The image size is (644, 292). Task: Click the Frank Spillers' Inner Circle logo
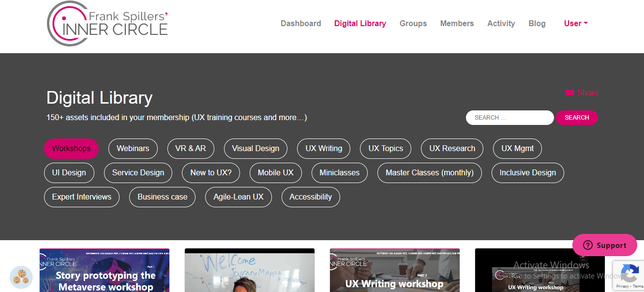click(107, 23)
